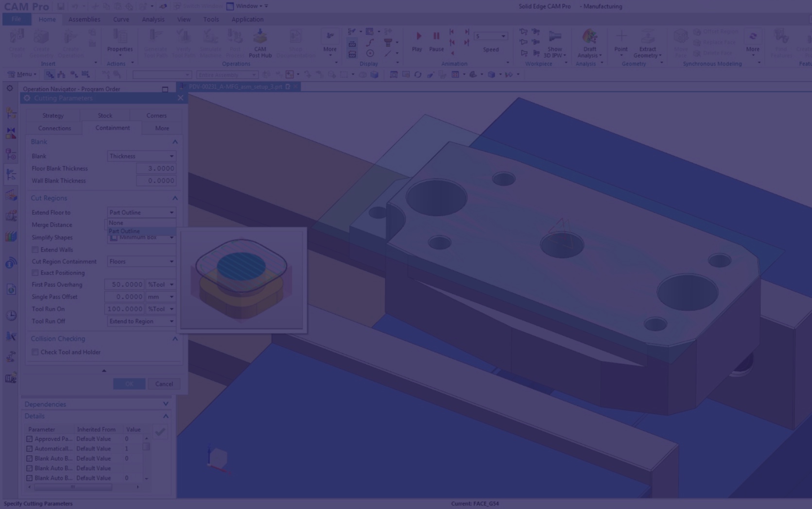Click the Floor Blank Thickness field
This screenshot has height=509, width=812.
coord(155,169)
